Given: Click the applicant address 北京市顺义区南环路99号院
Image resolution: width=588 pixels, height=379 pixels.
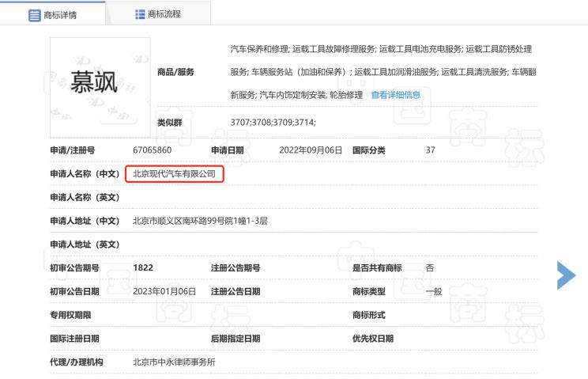Looking at the screenshot, I should [x=200, y=221].
